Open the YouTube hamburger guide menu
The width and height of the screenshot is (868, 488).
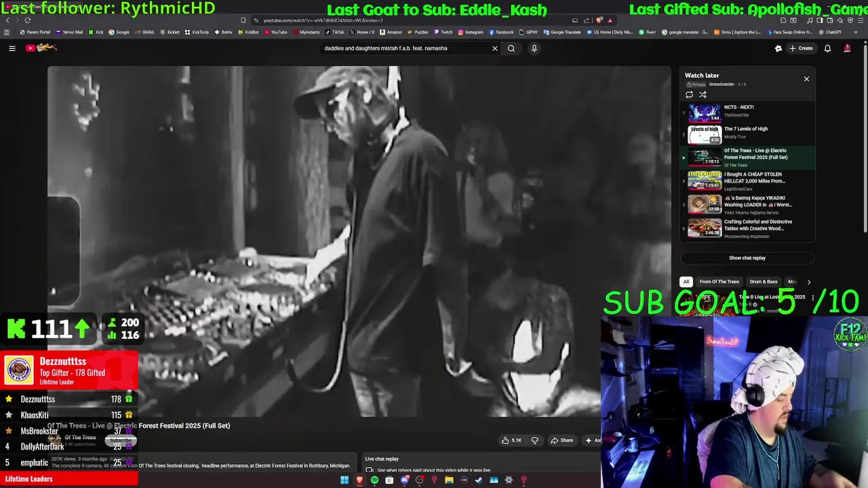click(x=12, y=48)
